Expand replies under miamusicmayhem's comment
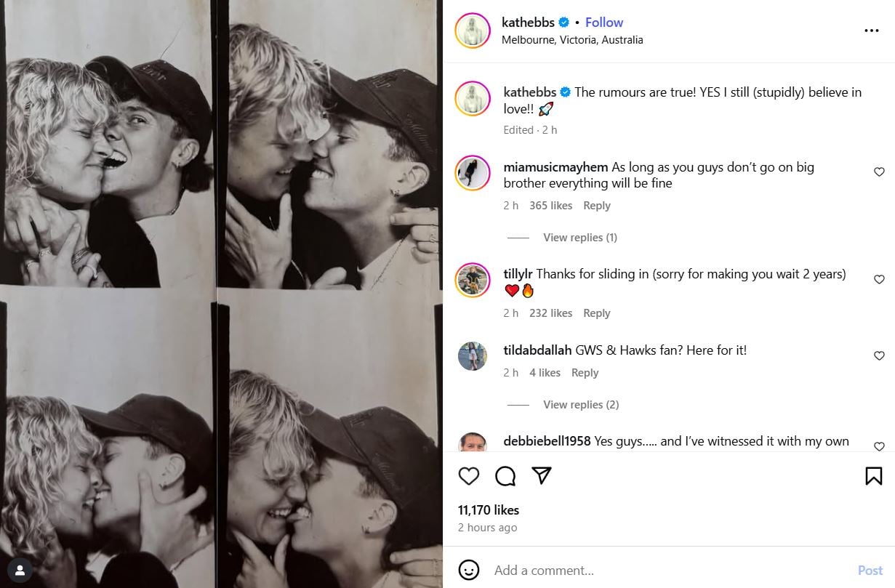The image size is (895, 588). tap(579, 237)
